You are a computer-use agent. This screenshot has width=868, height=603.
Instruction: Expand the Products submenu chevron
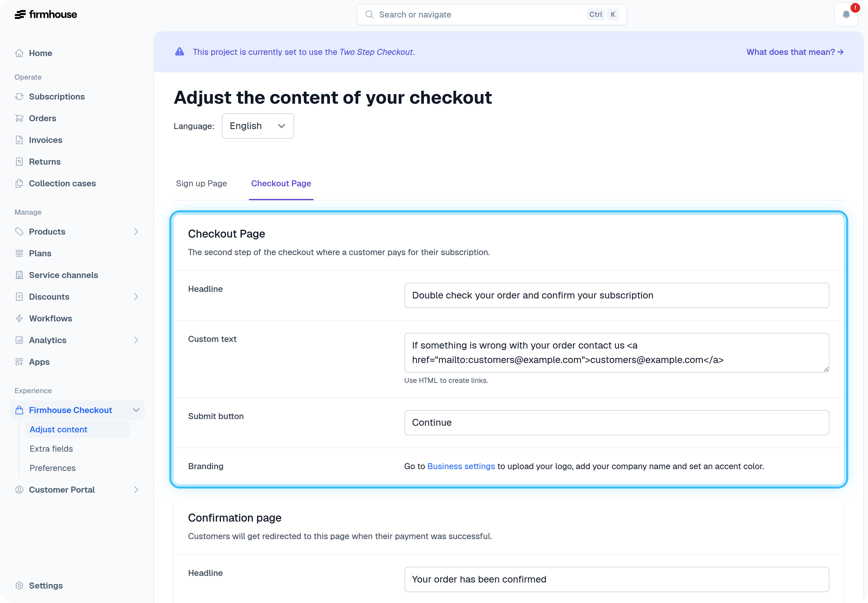click(136, 232)
